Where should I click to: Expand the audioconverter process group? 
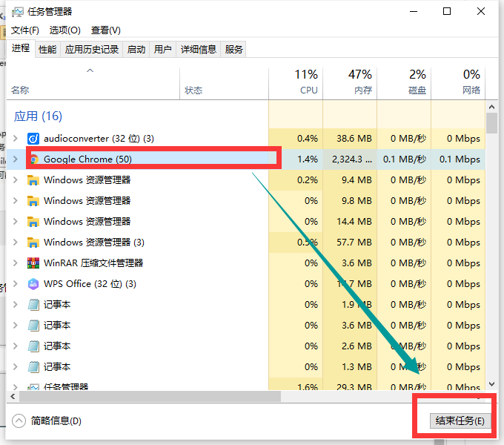coord(16,139)
